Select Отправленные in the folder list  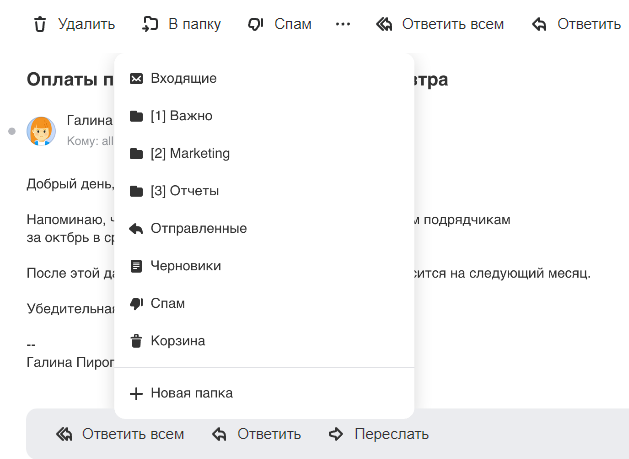(198, 228)
